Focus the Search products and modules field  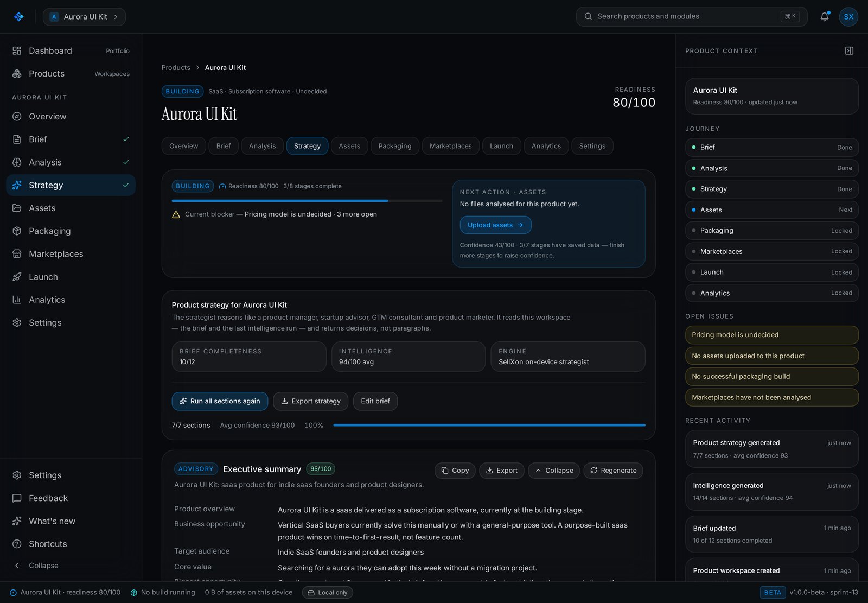[692, 16]
